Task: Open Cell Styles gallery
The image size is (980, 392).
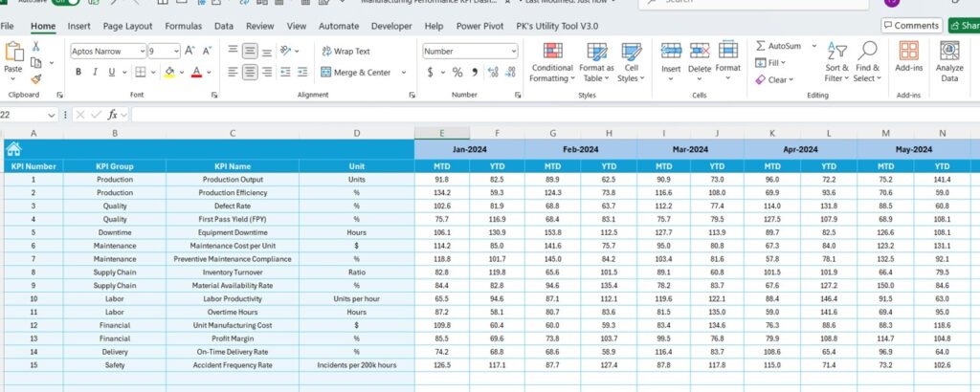Action: coord(632,62)
